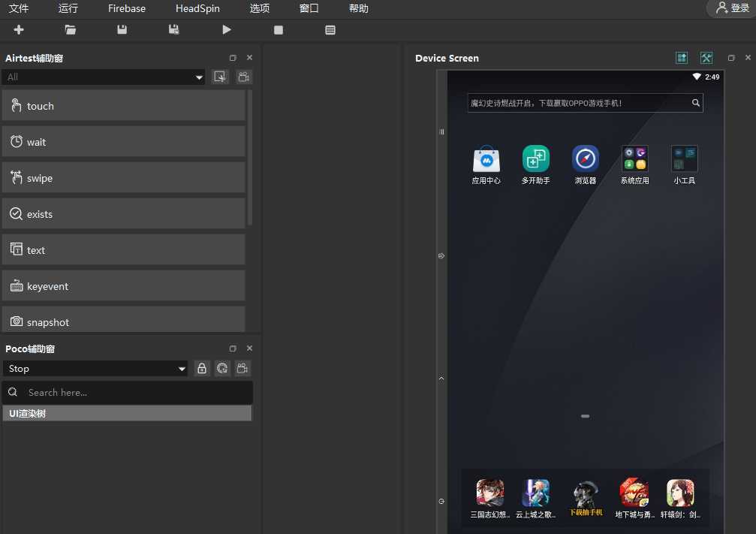Click the circular icon at device sidebar bottom
Screen dimensions: 756x534
441,502
